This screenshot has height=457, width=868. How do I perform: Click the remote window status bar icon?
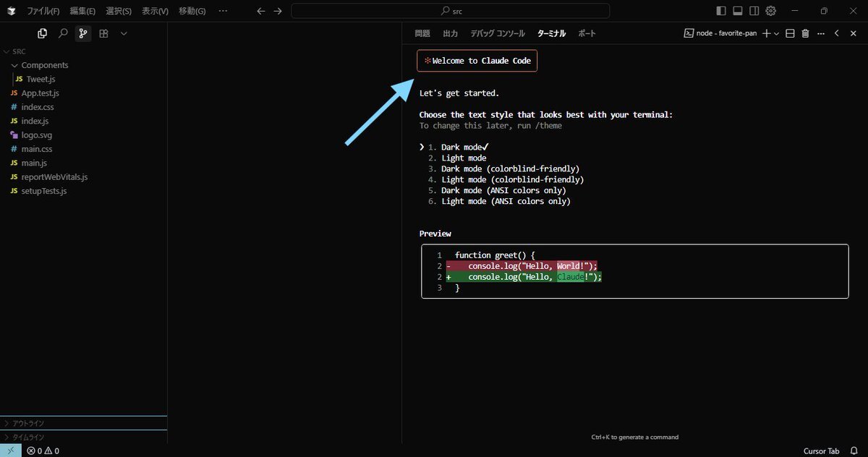point(11,450)
